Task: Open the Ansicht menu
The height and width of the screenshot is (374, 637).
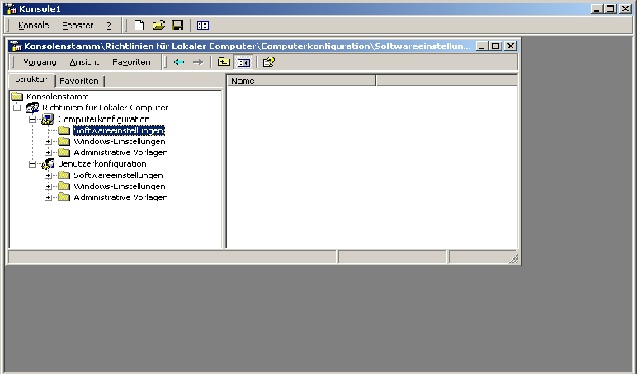Action: pos(84,62)
